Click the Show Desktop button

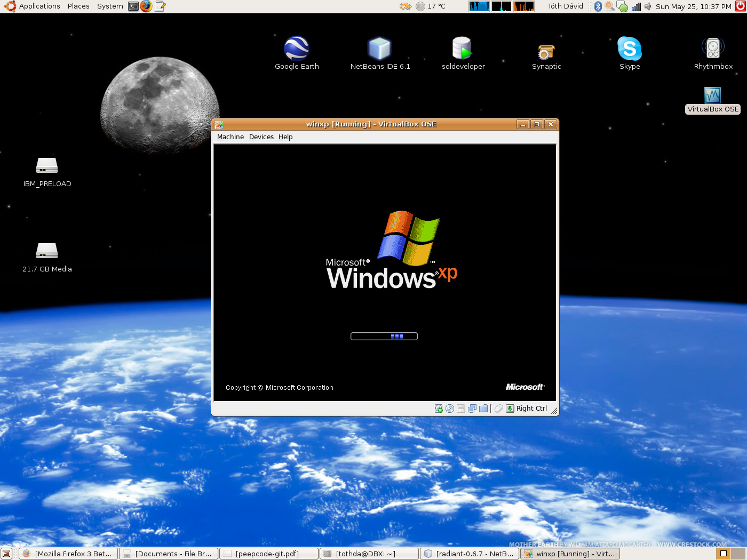pyautogui.click(x=6, y=554)
